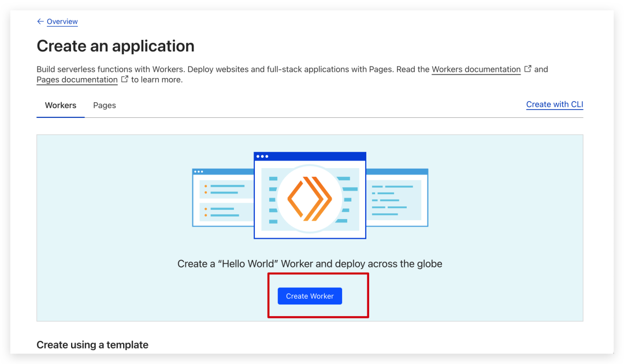Click external-link icon after Workers documentation
Screen dimensions: 624x364
click(x=528, y=69)
